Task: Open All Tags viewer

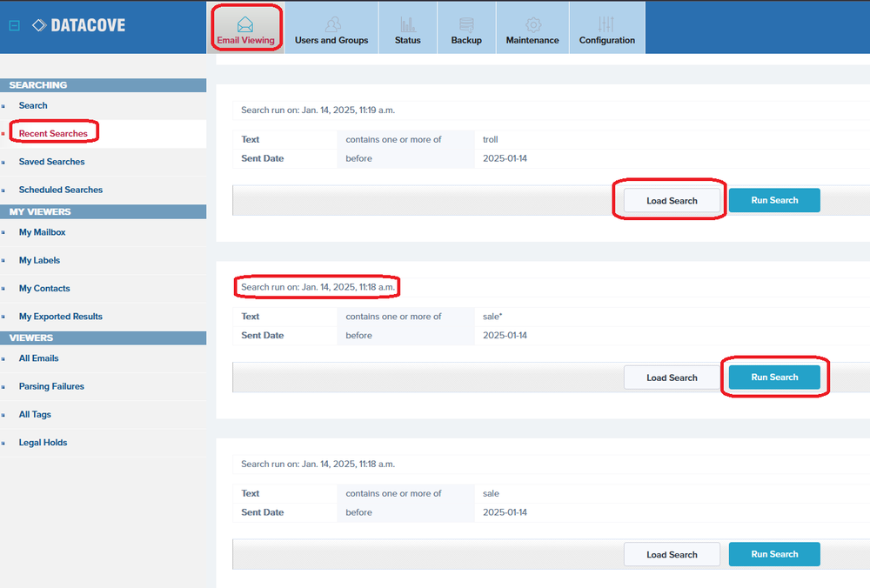Action: tap(35, 414)
